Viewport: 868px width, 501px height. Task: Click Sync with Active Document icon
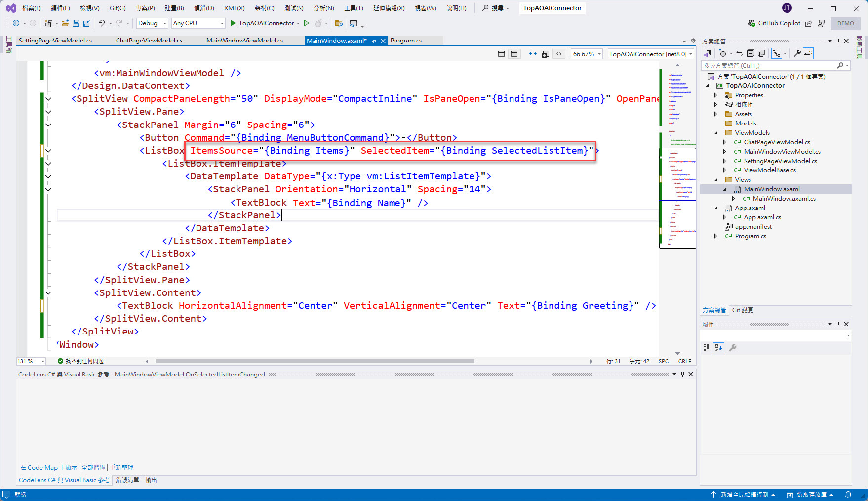tap(740, 53)
